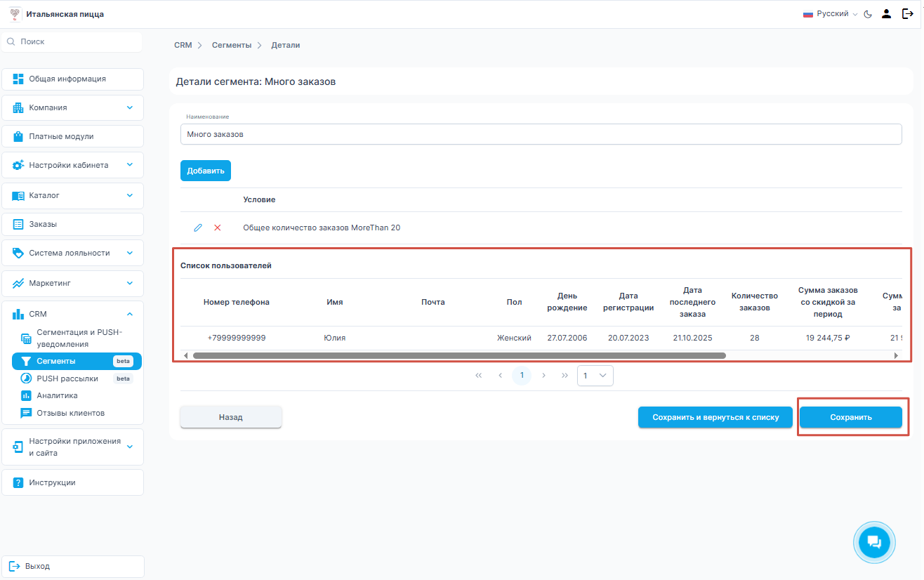Open user profile icon in header
Image resolution: width=924 pixels, height=580 pixels.
[887, 14]
